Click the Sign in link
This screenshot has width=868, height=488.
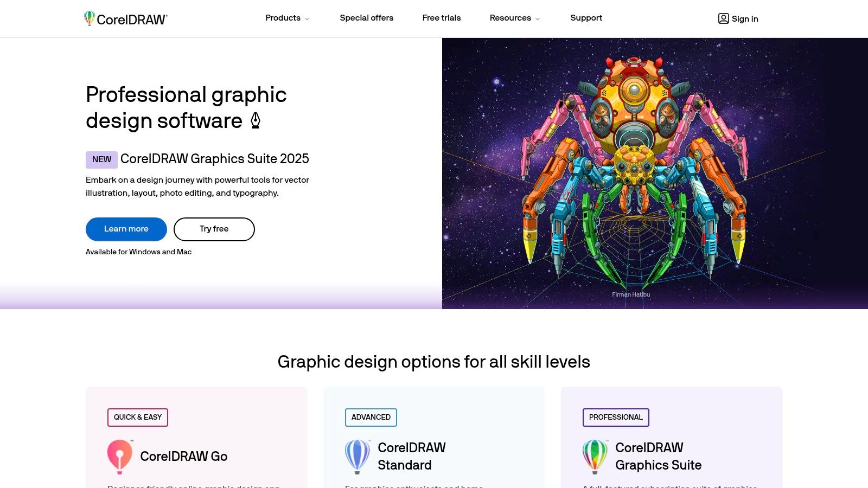tap(744, 19)
